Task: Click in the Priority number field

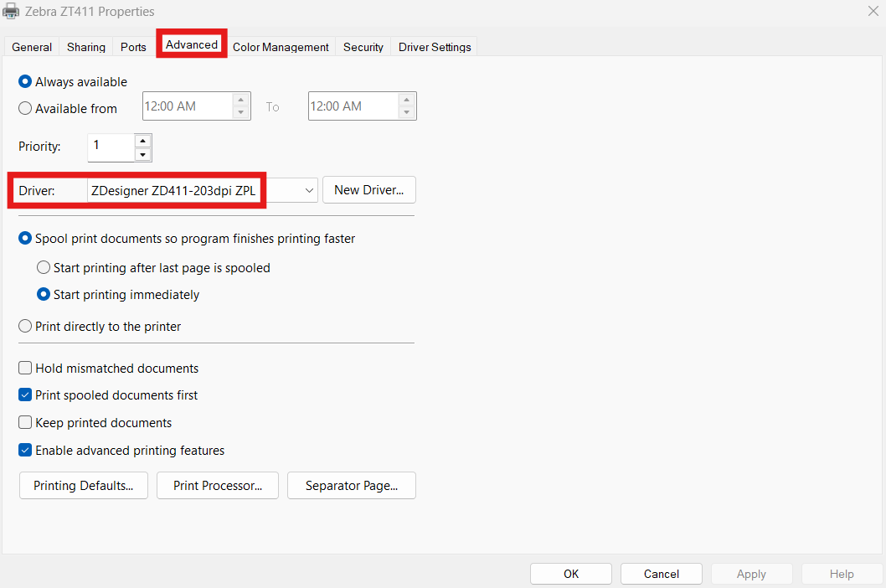Action: [110, 147]
